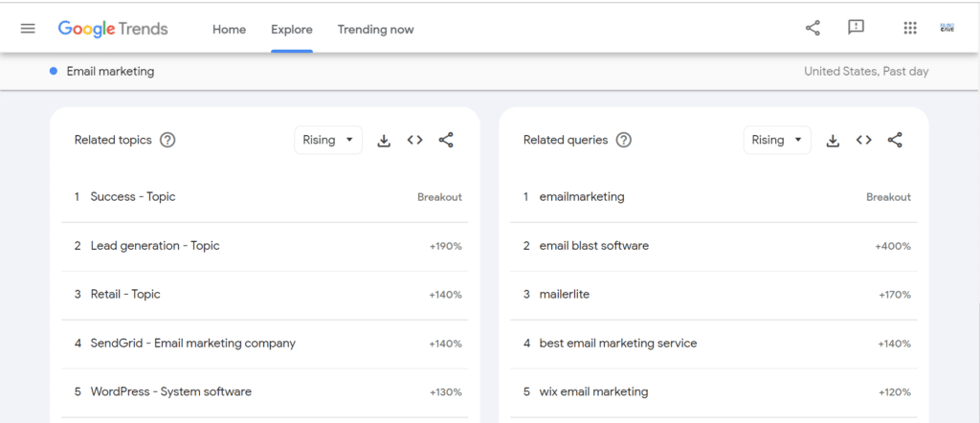Open the mailerlite query
This screenshot has height=423, width=980.
pos(714,295)
